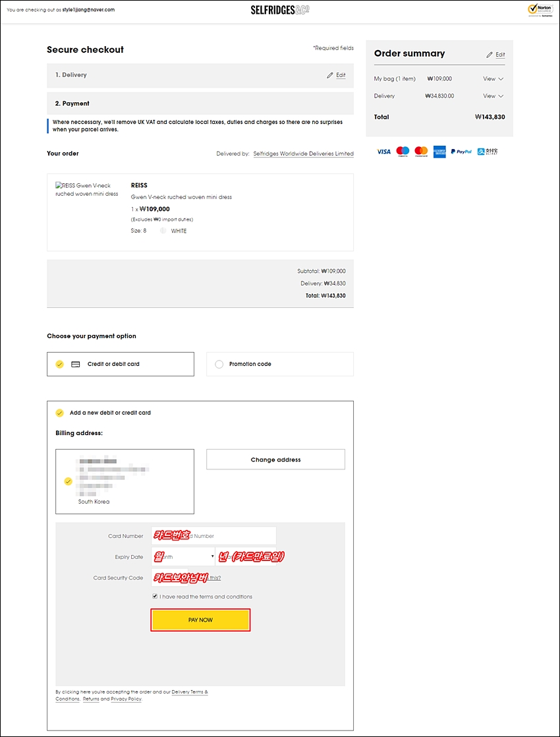Select the South Korea billing address card
Image resolution: width=560 pixels, height=737 pixels.
point(125,481)
